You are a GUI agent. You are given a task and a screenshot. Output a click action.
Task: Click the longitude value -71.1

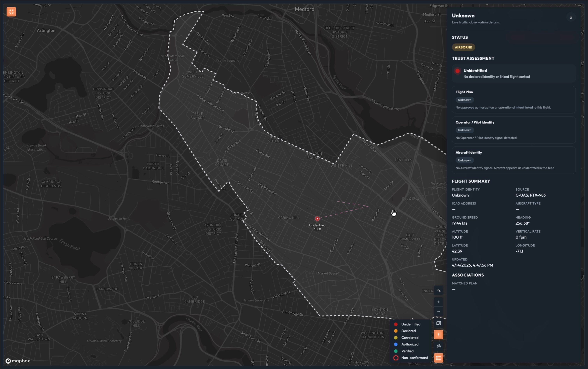519,251
